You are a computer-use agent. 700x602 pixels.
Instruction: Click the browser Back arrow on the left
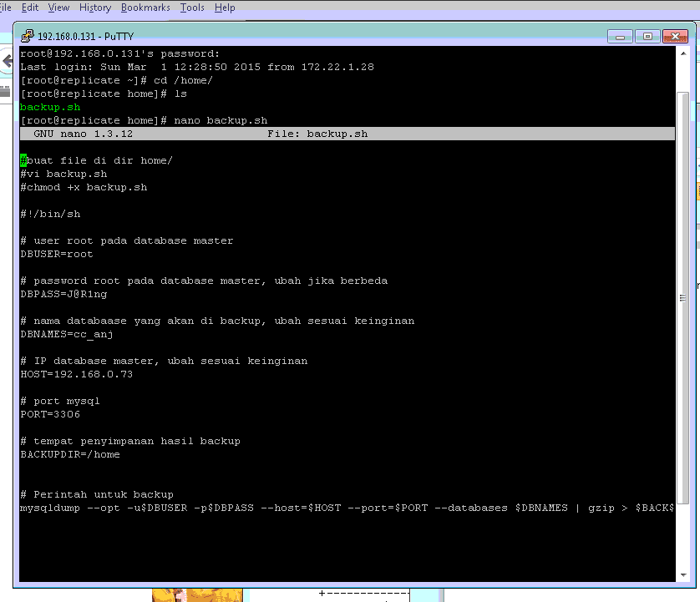[x=7, y=60]
